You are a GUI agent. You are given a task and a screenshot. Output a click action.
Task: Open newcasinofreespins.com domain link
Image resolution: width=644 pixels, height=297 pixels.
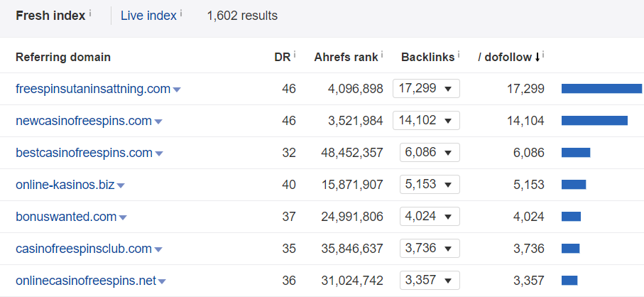pyautogui.click(x=84, y=121)
